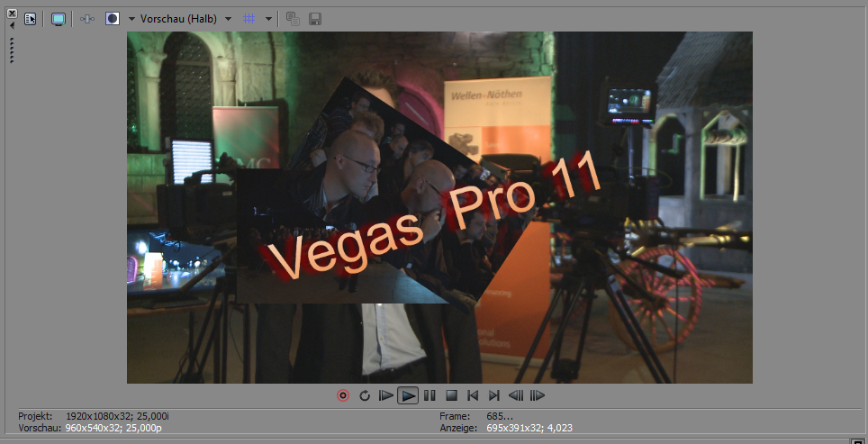
Task: Open the project video properties icon
Action: [31, 18]
